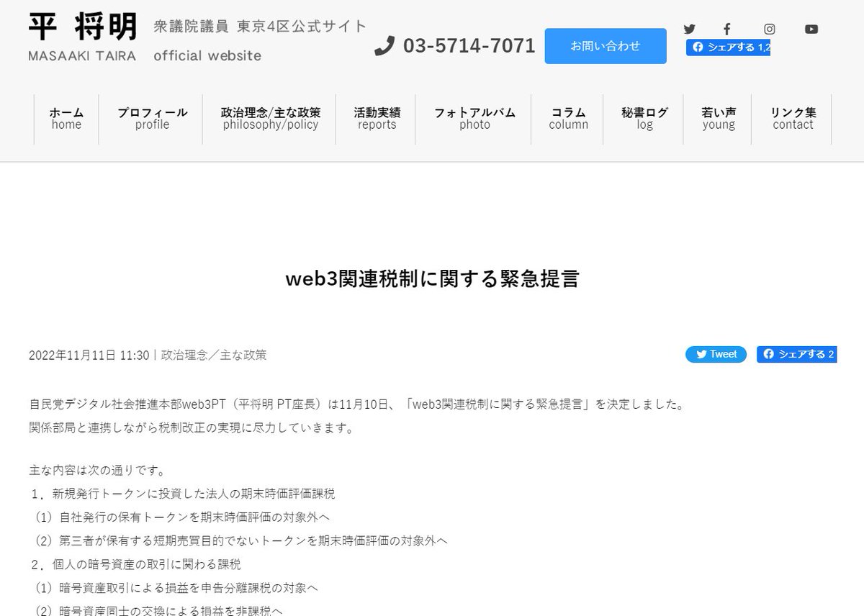Image resolution: width=864 pixels, height=616 pixels.
Task: Click line ２．個人の暗号資産の取引に関わる課税
Action: click(135, 563)
